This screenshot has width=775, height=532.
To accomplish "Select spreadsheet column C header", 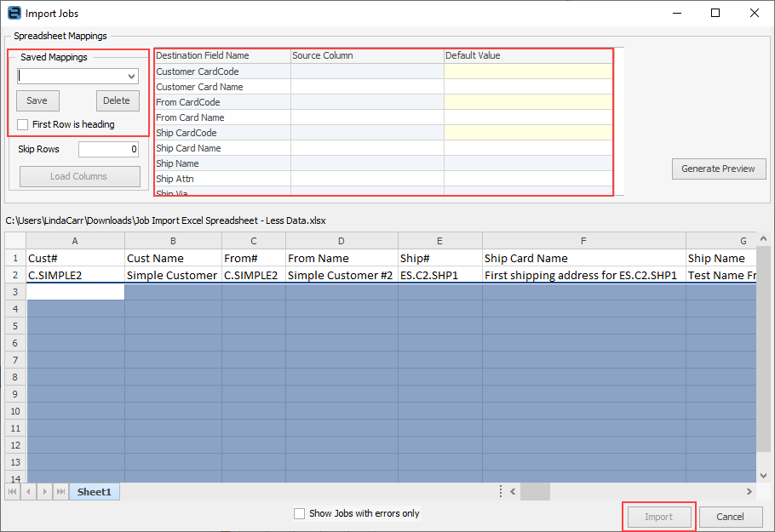I will click(254, 241).
